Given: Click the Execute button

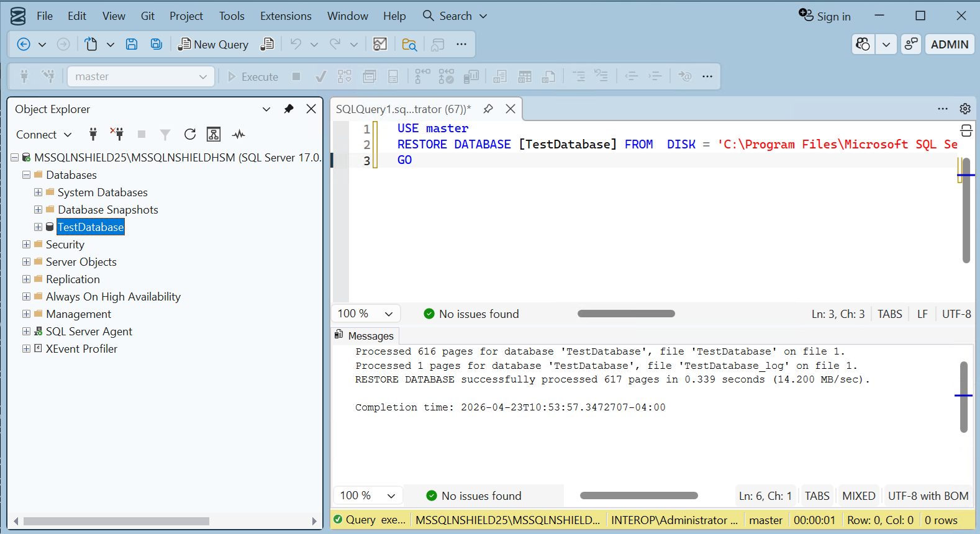Looking at the screenshot, I should pos(253,76).
